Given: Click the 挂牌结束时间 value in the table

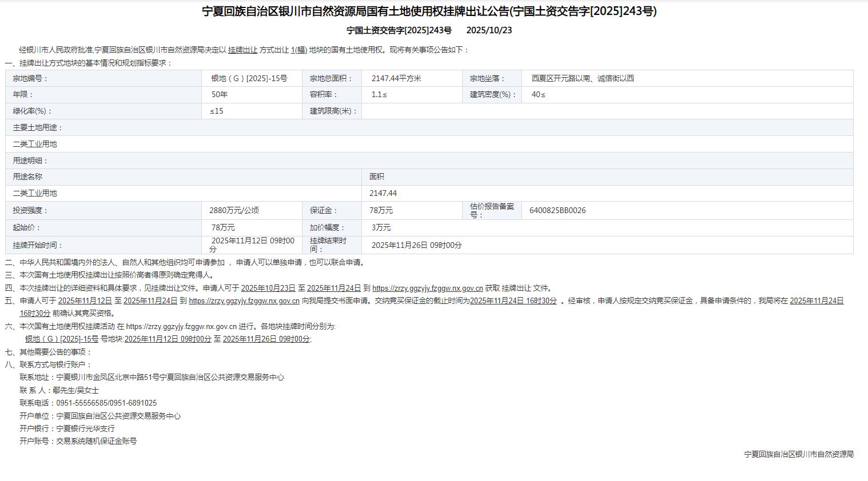Looking at the screenshot, I should coord(417,246).
